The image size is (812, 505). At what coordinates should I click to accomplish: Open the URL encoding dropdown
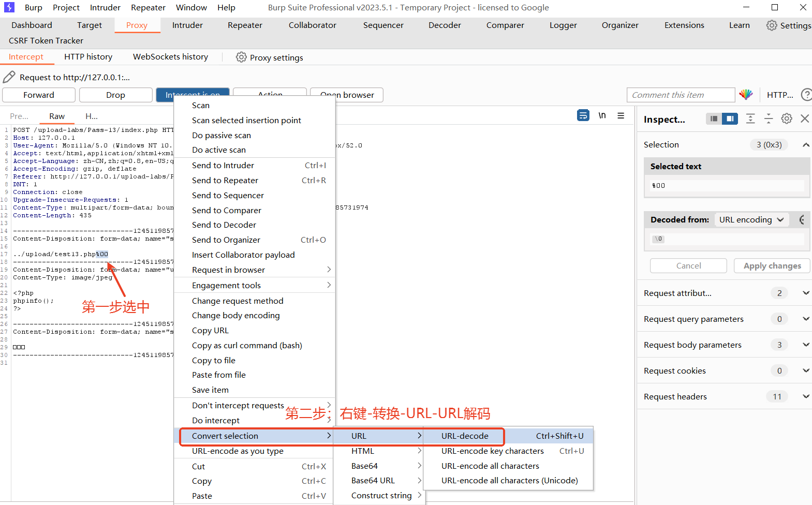pos(752,219)
